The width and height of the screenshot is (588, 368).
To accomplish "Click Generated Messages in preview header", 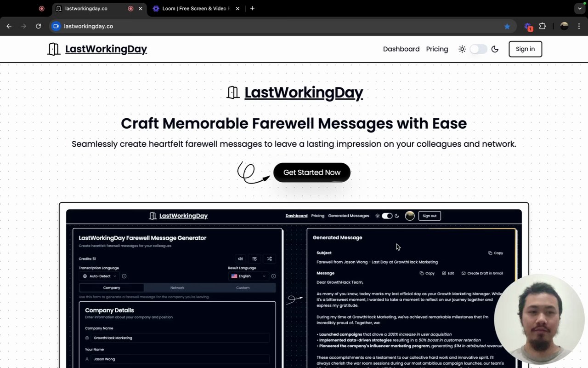I will point(349,216).
